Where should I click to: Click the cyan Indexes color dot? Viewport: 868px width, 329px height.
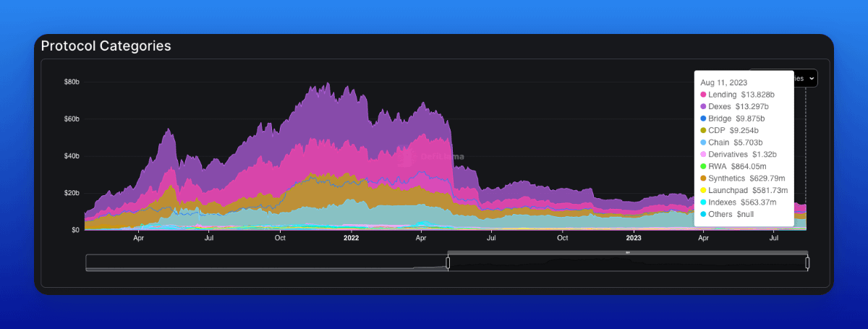(x=704, y=202)
